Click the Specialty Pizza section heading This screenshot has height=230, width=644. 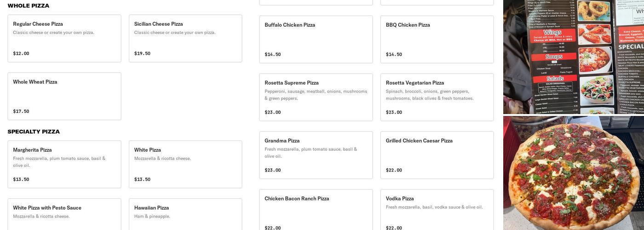pyautogui.click(x=34, y=132)
